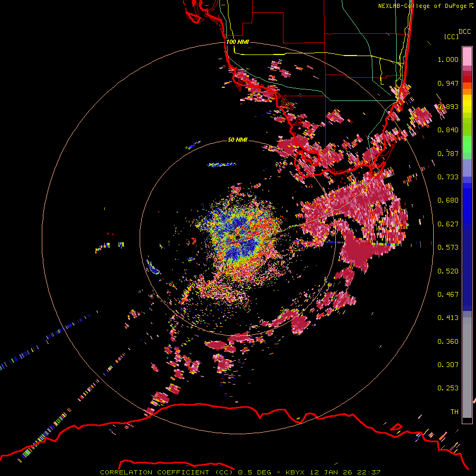The width and height of the screenshot is (476, 476).
Task: Click the 0.467 scale value
Action: click(x=448, y=295)
